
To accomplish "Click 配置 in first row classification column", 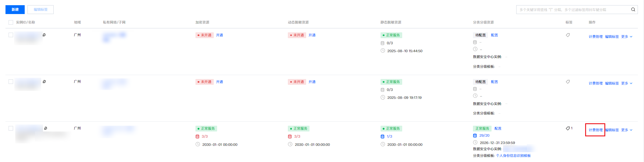I will tap(494, 35).
